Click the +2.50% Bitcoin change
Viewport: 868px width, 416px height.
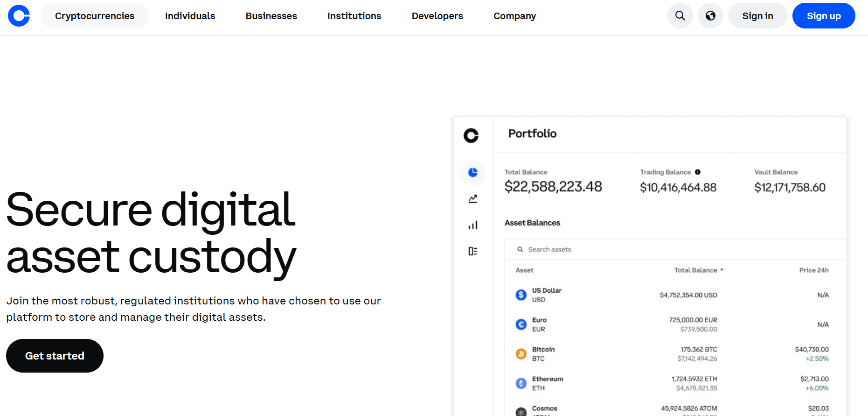(817, 359)
